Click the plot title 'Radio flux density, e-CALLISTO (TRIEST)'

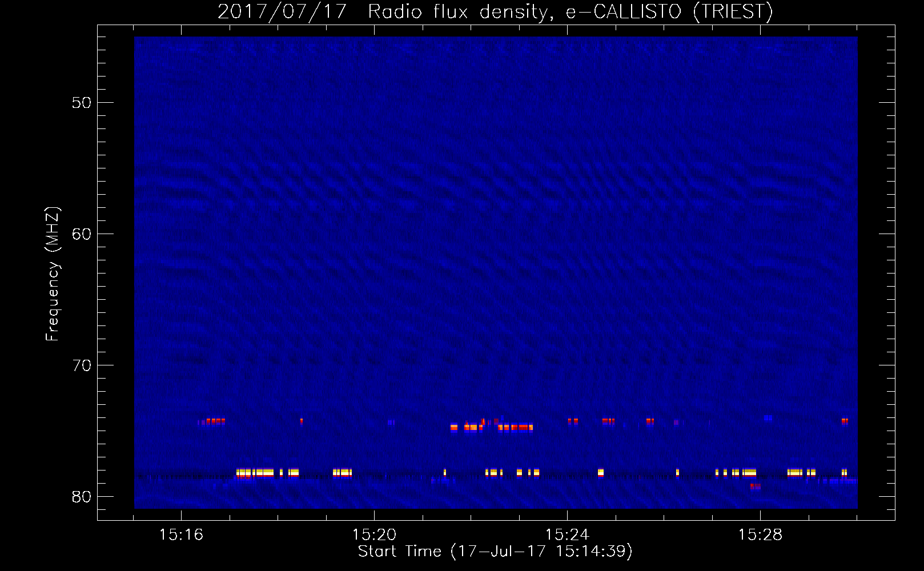pos(571,11)
